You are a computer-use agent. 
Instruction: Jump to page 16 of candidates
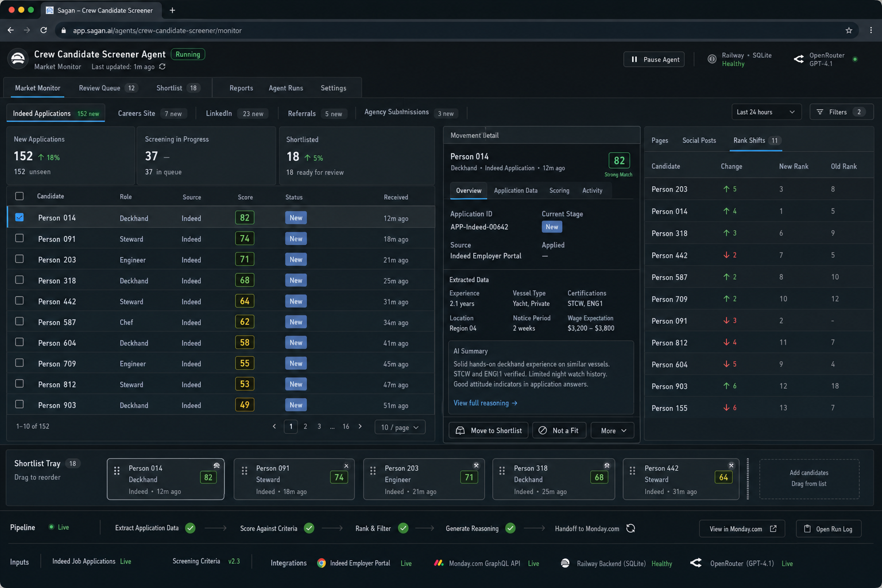(346, 427)
